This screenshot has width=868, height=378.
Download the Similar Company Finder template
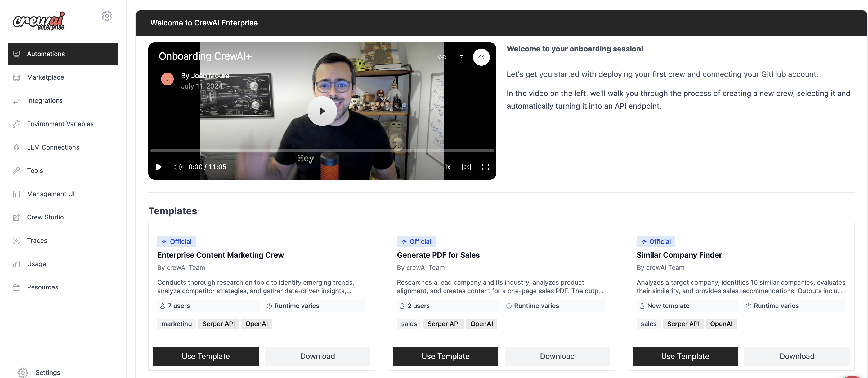pyautogui.click(x=797, y=356)
